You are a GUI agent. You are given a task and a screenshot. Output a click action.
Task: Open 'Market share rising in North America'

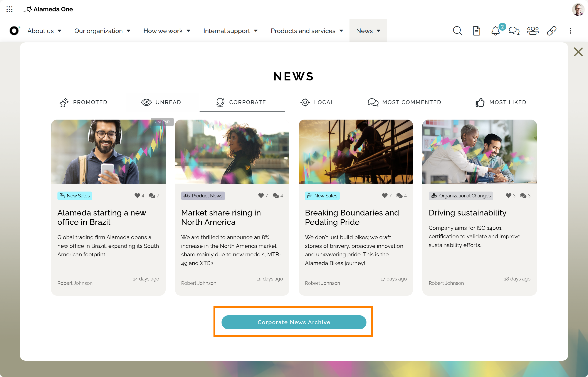tap(221, 217)
